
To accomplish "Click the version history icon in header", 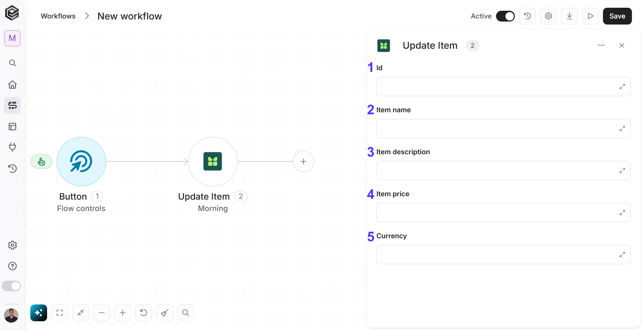I will (527, 16).
